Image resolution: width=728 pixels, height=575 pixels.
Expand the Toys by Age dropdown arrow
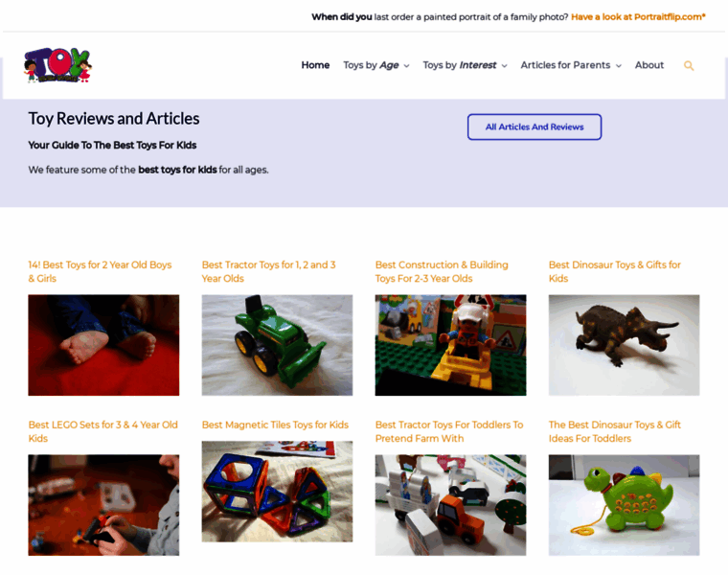tap(407, 66)
